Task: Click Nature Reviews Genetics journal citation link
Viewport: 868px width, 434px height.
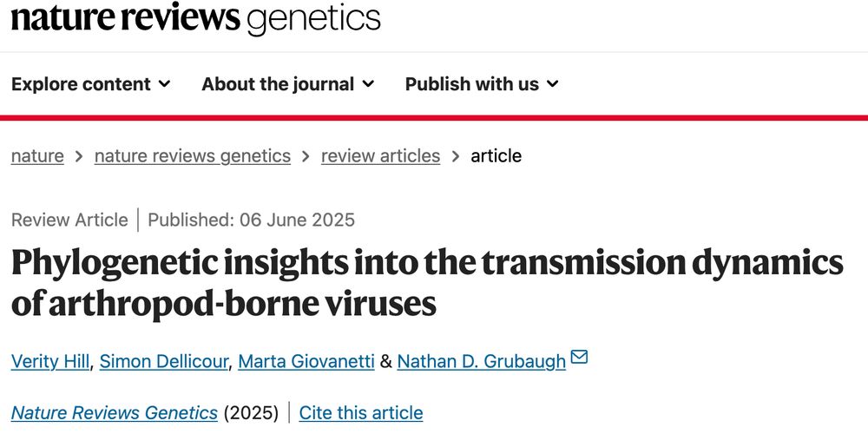Action: coord(114,413)
